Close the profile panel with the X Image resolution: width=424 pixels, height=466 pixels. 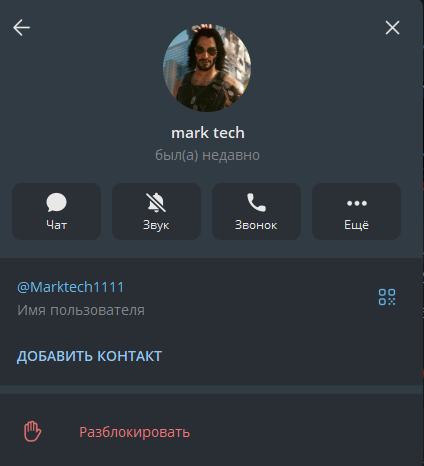(x=392, y=28)
